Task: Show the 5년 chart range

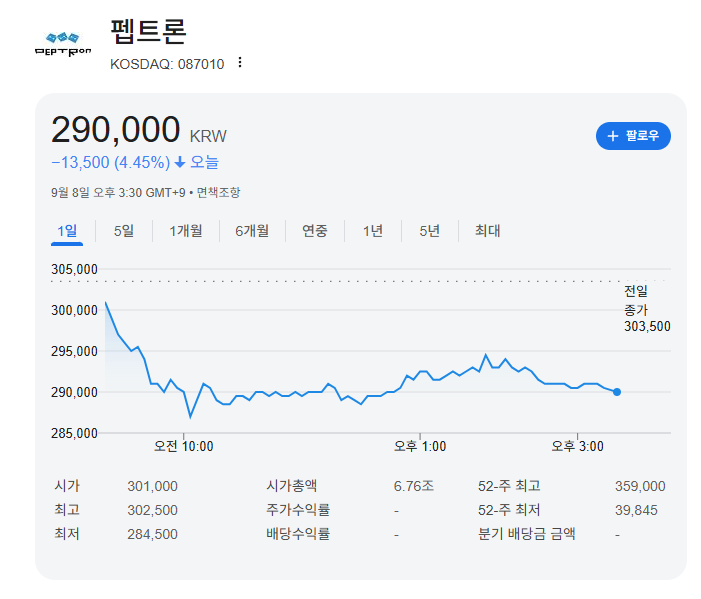Action: click(430, 231)
